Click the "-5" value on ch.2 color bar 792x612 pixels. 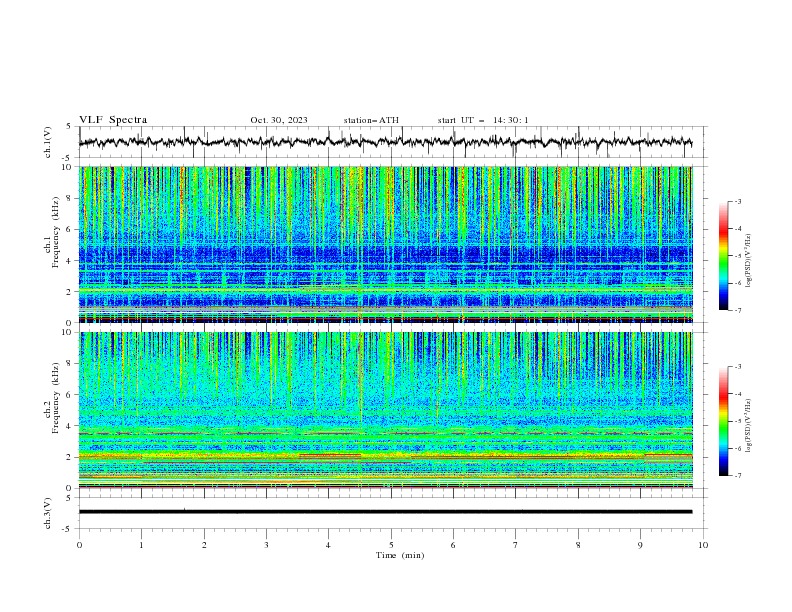coord(738,421)
